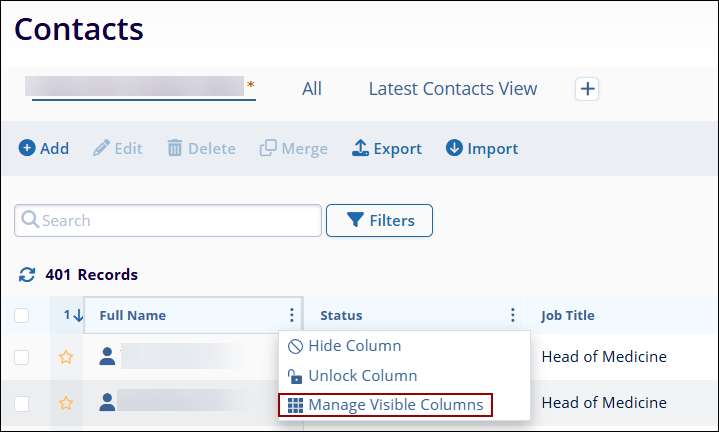Click the refresh records icon
This screenshot has width=719, height=432.
coord(27,275)
